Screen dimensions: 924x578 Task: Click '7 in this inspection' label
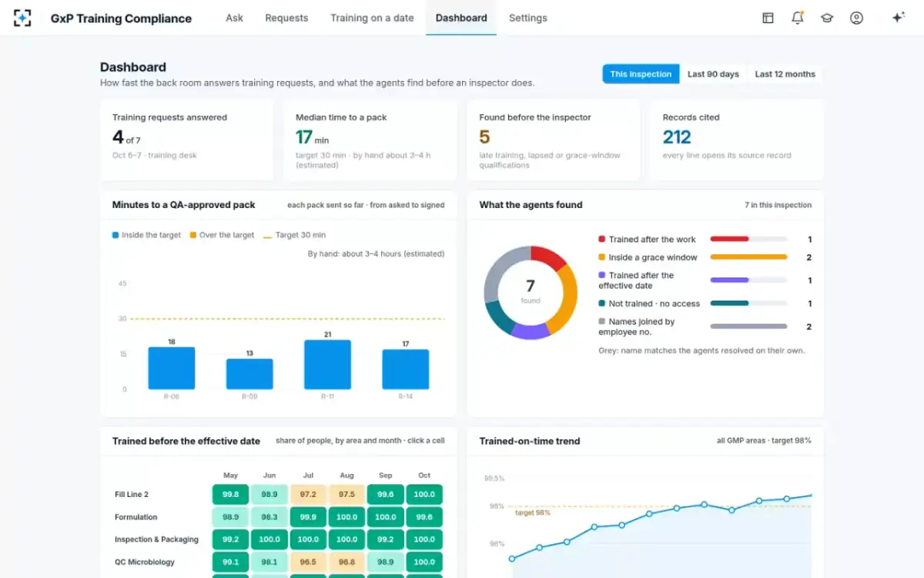[778, 205]
